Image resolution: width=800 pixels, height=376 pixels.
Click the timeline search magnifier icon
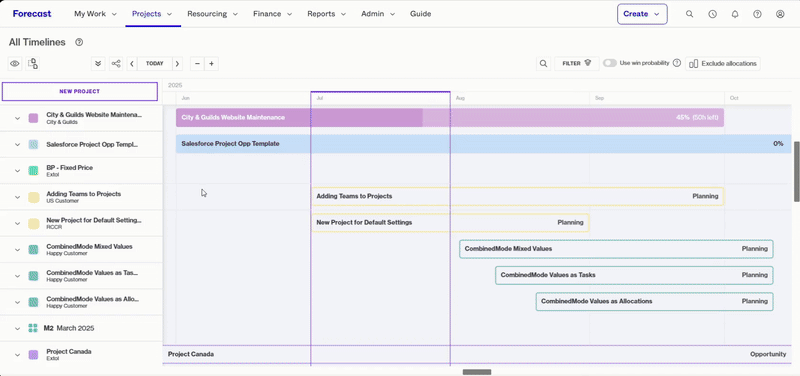tap(543, 64)
